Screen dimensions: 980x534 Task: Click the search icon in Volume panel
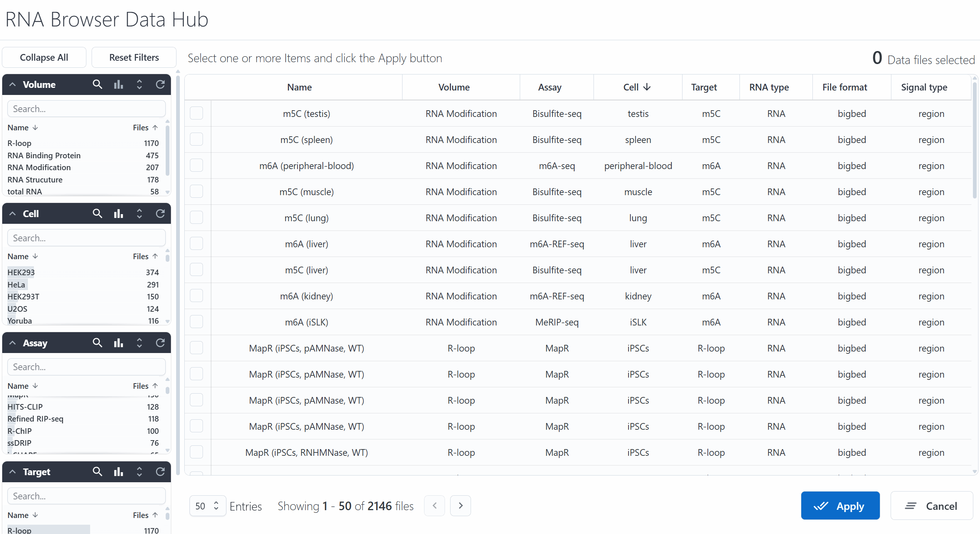(x=98, y=85)
